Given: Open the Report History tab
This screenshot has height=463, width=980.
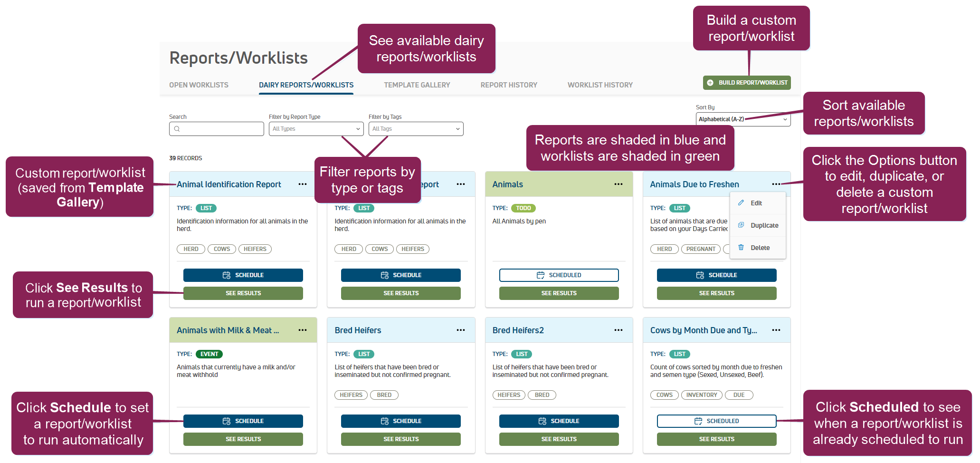Looking at the screenshot, I should [509, 85].
